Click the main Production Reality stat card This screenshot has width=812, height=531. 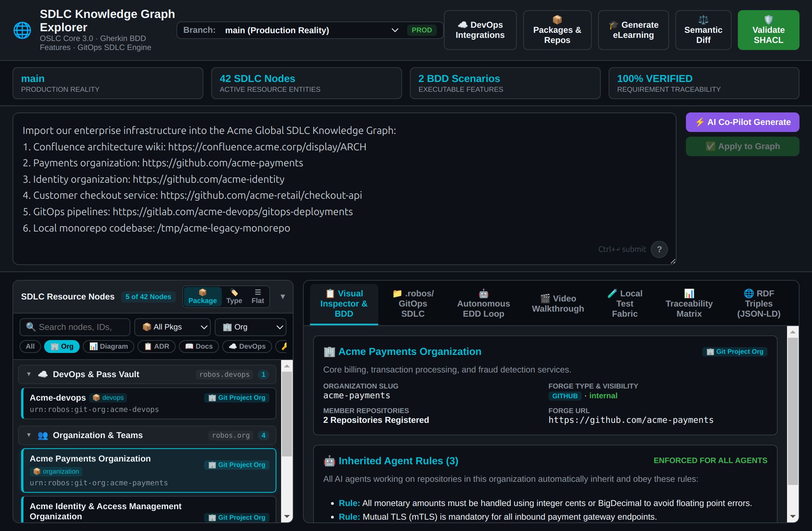pyautogui.click(x=108, y=83)
